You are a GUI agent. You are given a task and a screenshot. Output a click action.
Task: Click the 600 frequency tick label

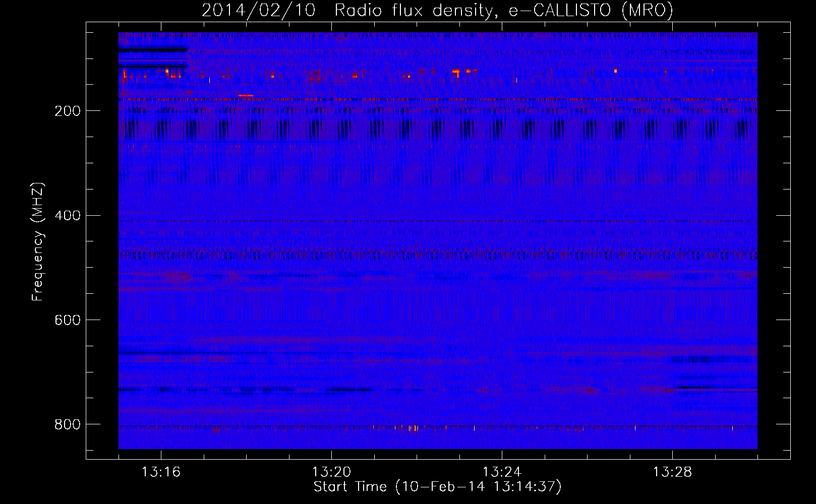[68, 320]
